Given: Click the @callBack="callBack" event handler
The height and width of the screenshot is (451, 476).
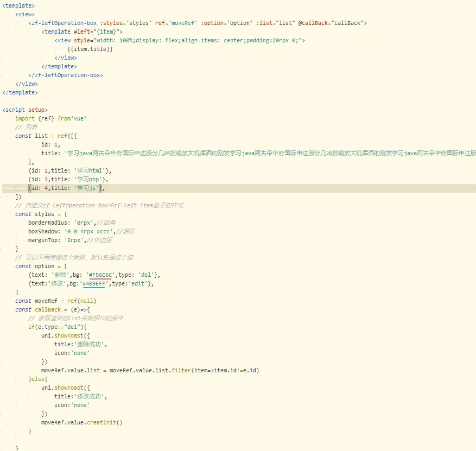Looking at the screenshot, I should coord(332,23).
